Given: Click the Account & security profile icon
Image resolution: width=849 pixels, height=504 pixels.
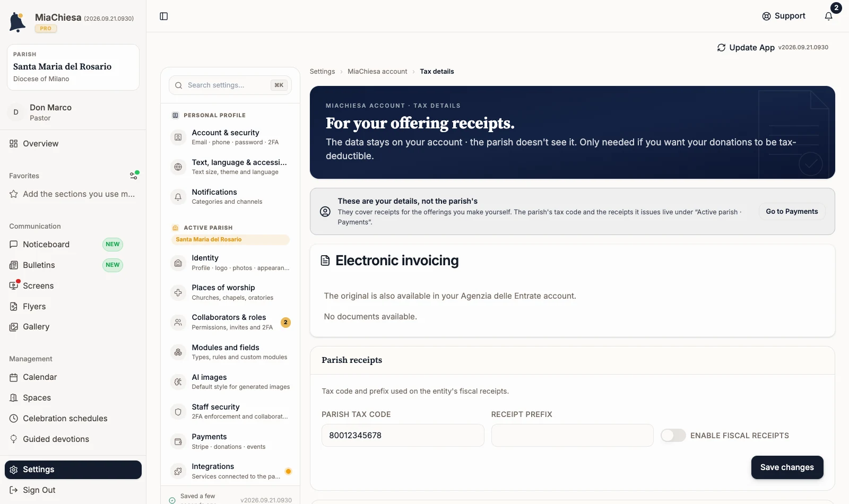Looking at the screenshot, I should click(x=178, y=137).
